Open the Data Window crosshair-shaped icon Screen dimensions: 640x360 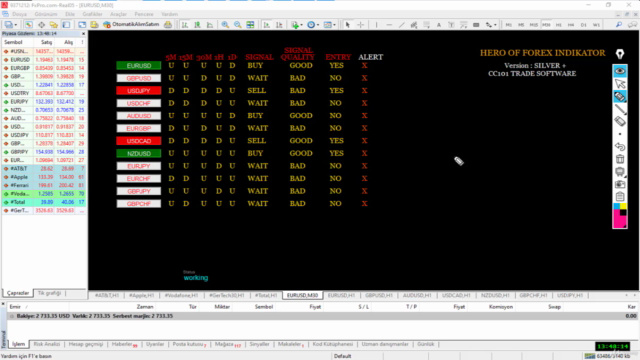(x=41, y=25)
